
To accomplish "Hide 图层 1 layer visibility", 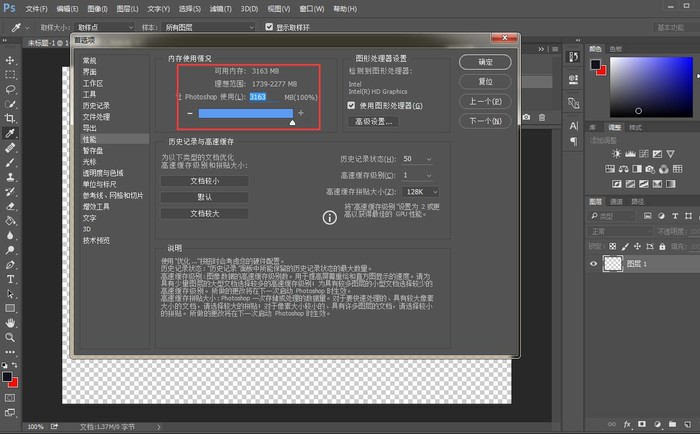I will (593, 263).
